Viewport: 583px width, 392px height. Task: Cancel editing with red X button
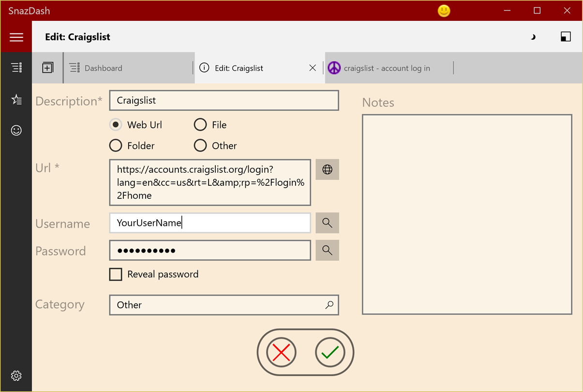(281, 352)
